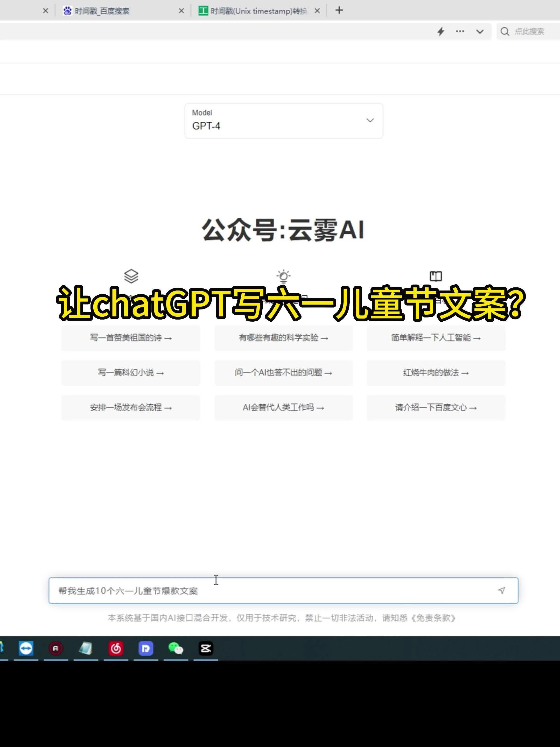Click the three-dots more options icon
Viewport: 560px width, 747px height.
460,31
